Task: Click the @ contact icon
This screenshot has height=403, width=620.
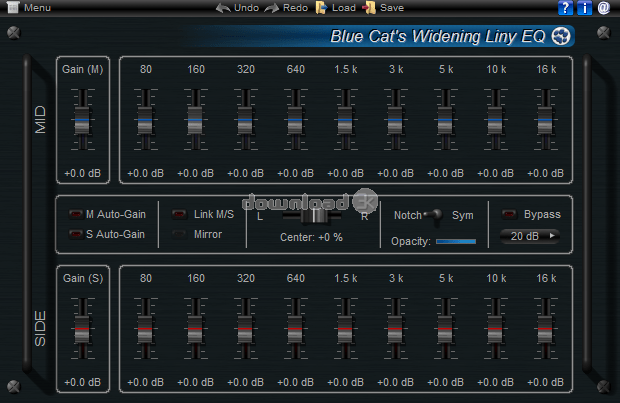Action: point(604,8)
